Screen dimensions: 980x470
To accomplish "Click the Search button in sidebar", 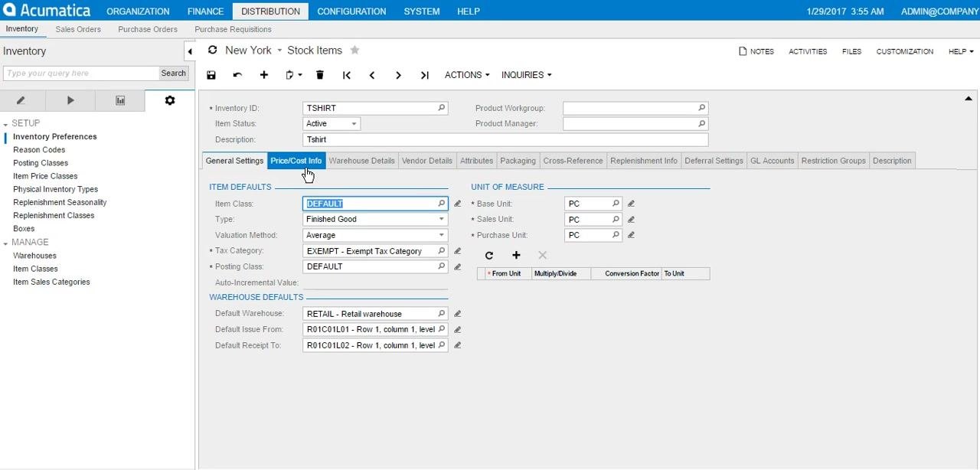I will click(x=174, y=73).
